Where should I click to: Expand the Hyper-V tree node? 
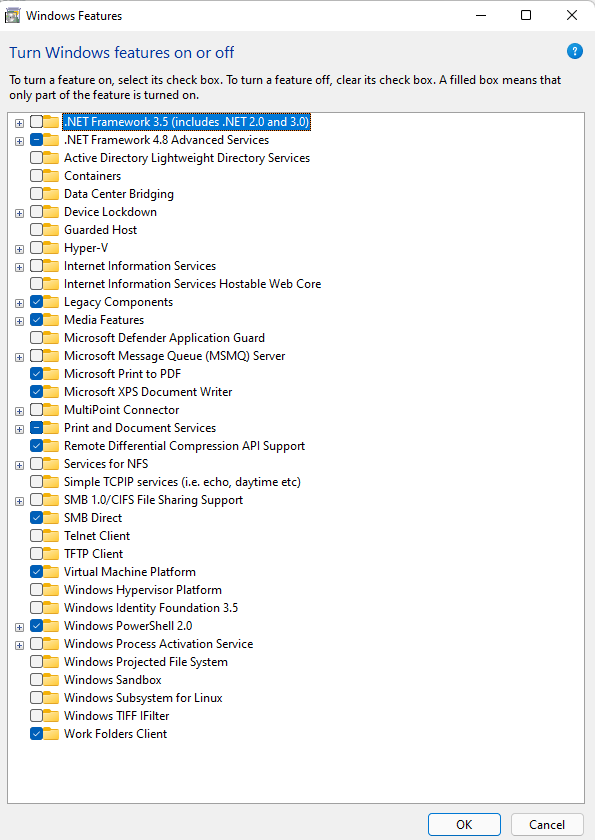point(19,249)
